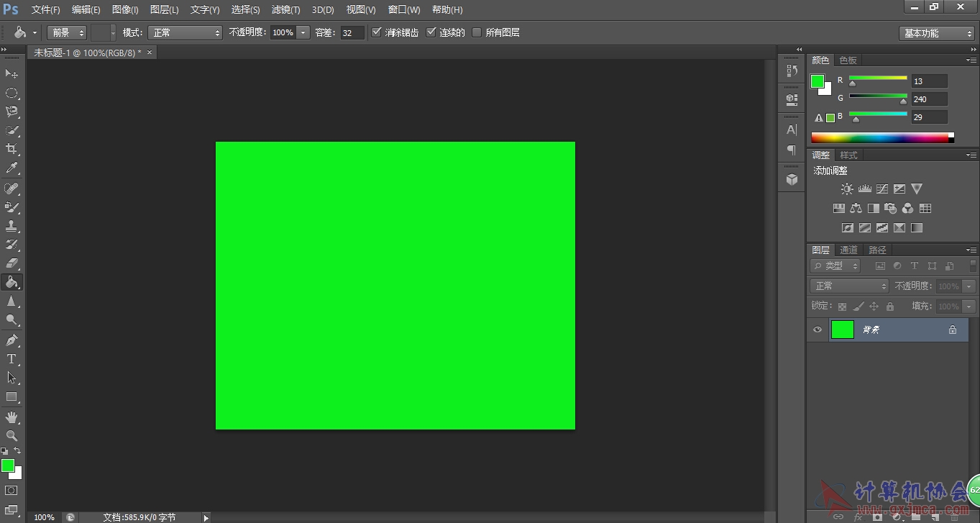This screenshot has height=523, width=980.
Task: Select the Clone Stamp tool
Action: [x=12, y=226]
